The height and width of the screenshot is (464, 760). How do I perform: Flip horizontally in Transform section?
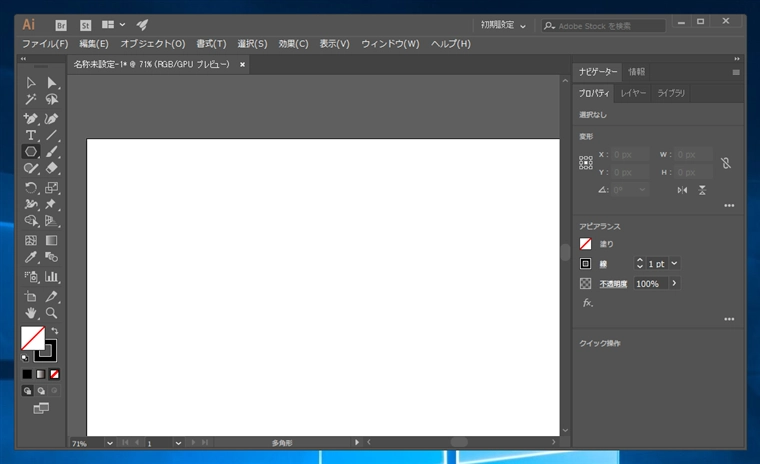click(x=682, y=190)
